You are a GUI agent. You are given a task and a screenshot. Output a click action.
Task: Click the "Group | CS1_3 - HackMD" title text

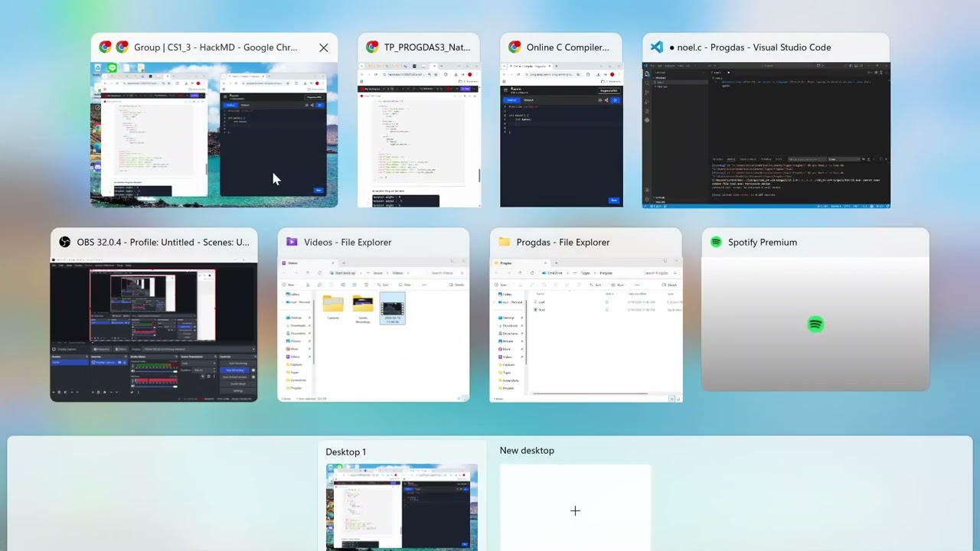point(215,47)
